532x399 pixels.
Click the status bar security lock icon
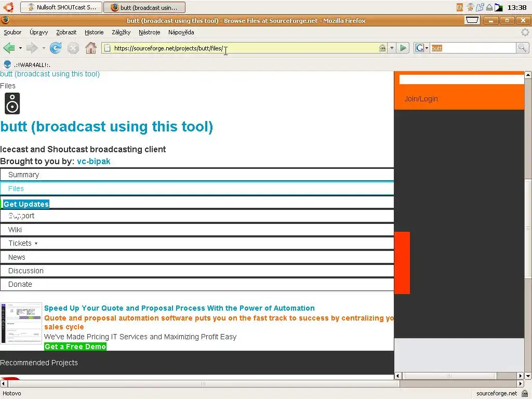coord(525,393)
